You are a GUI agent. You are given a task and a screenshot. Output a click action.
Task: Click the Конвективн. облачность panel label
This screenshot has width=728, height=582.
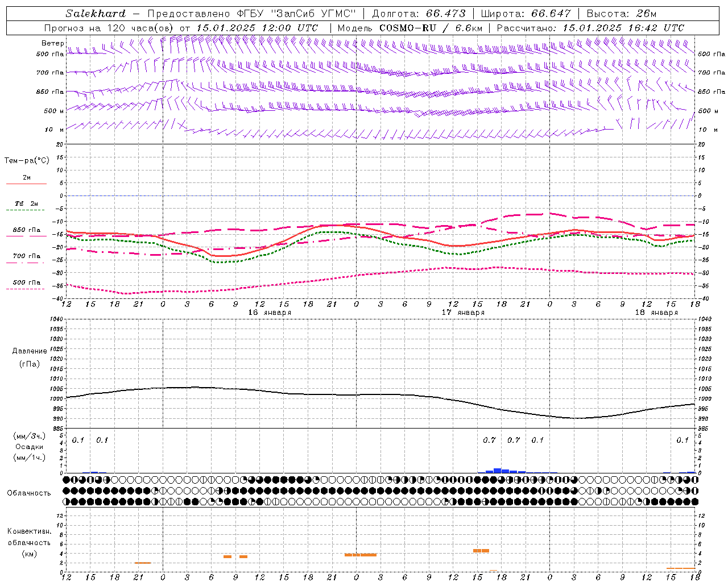pyautogui.click(x=29, y=537)
